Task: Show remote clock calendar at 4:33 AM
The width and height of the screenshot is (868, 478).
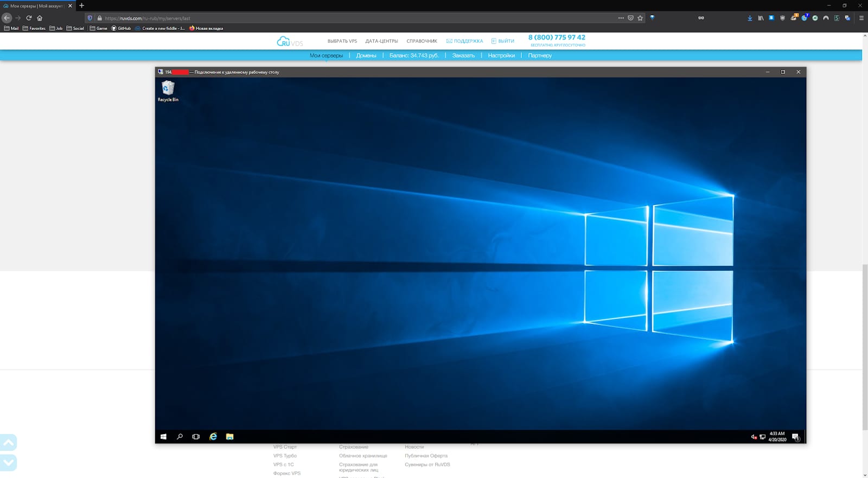Action: tap(777, 437)
